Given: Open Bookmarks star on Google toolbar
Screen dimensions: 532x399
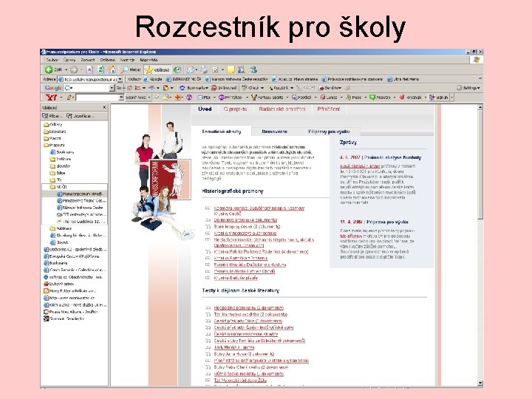Looking at the screenshot, I should point(194,88).
